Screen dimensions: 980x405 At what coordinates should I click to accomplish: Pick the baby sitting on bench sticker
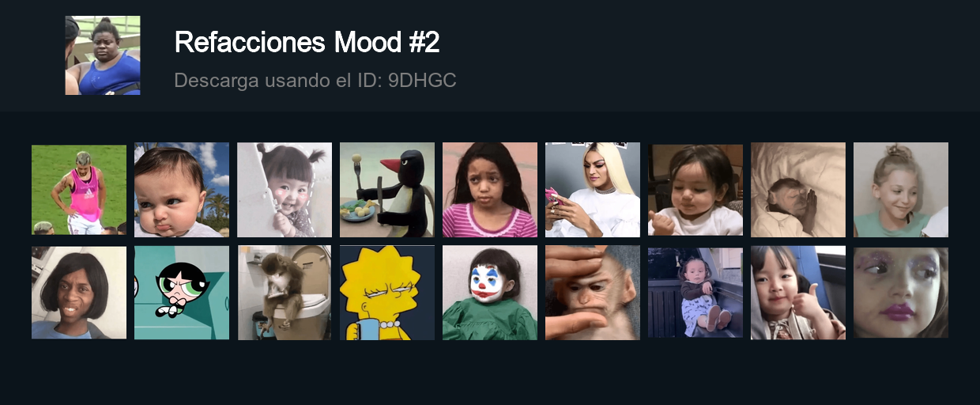[x=695, y=293]
